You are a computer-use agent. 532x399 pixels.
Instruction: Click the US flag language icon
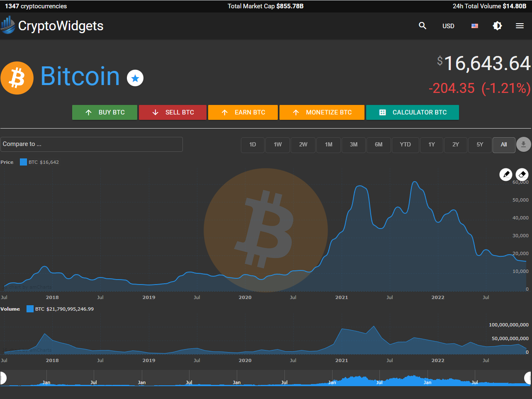[x=475, y=26]
